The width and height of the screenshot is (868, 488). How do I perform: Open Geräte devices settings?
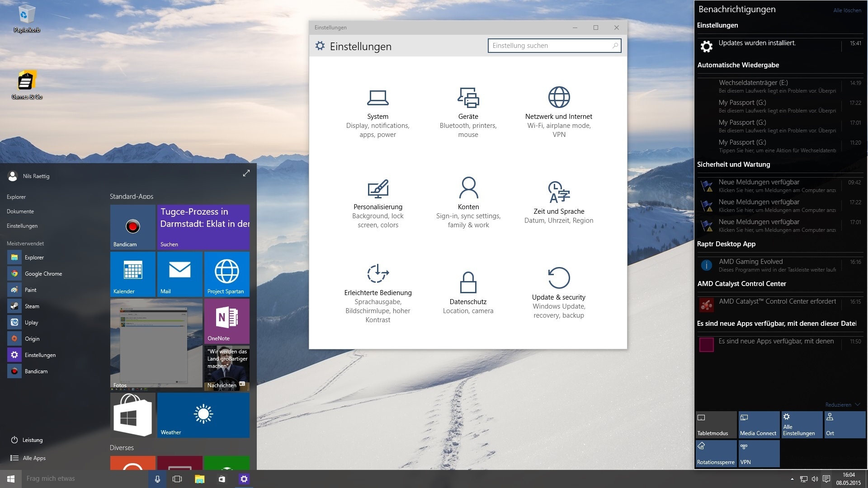pos(468,113)
